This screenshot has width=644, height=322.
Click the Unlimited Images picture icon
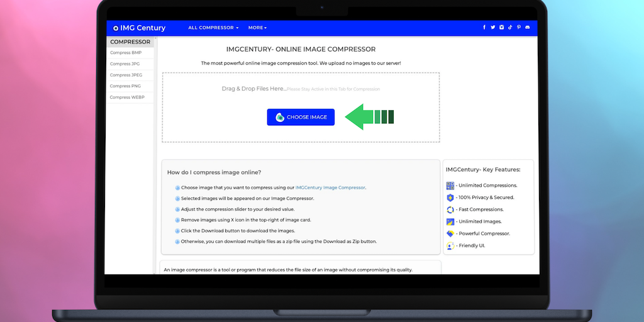point(450,221)
